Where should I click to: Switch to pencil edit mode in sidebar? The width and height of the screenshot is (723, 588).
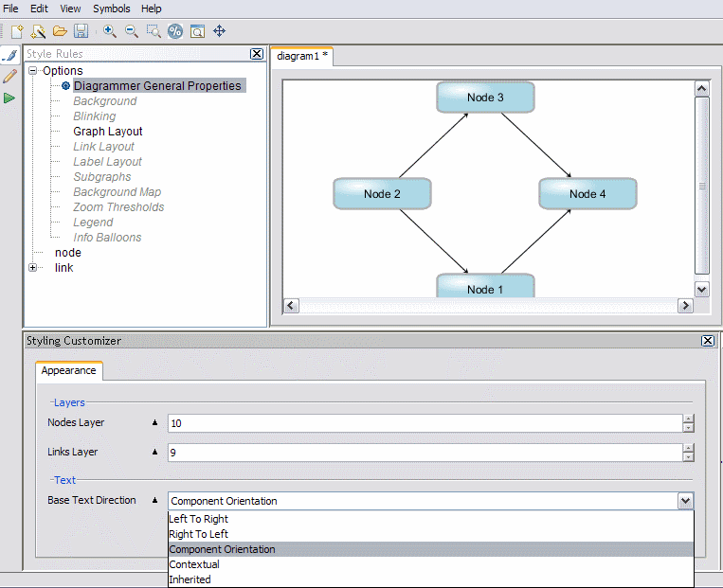point(9,77)
